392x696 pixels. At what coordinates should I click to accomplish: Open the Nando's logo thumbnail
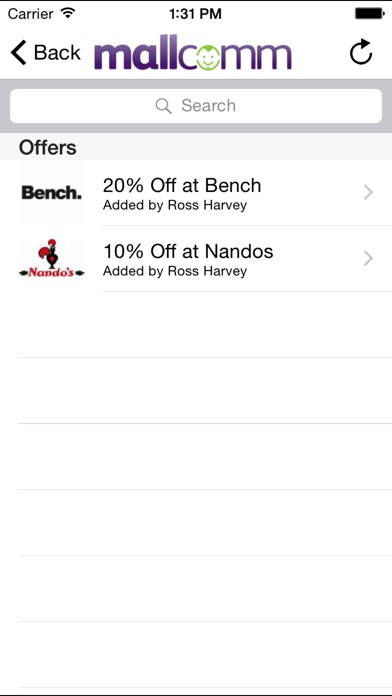(x=52, y=258)
